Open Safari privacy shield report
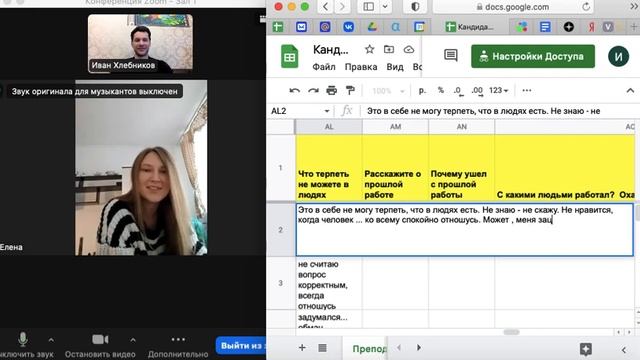This screenshot has height=360, width=640. point(415,7)
